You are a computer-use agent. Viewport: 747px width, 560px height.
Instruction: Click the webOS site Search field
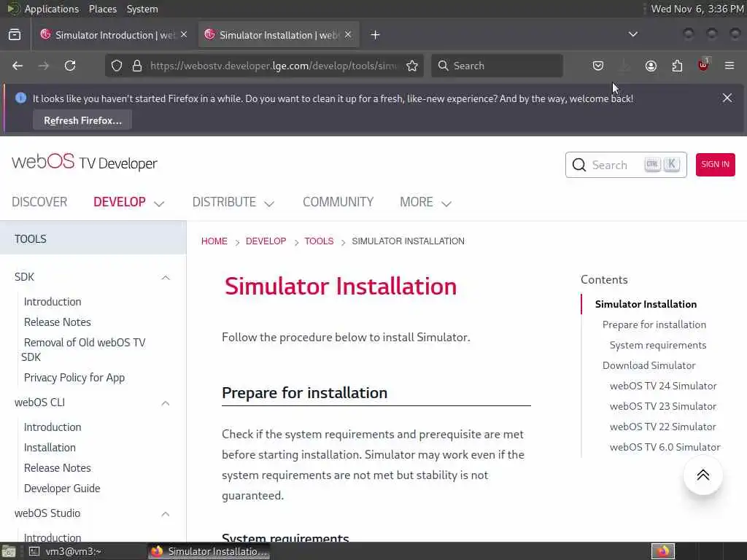(x=625, y=165)
